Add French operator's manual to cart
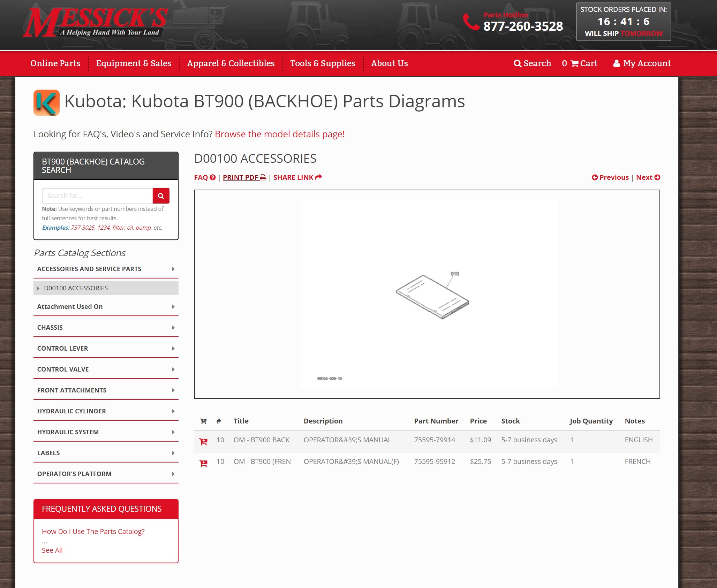717x588 pixels. [x=203, y=463]
